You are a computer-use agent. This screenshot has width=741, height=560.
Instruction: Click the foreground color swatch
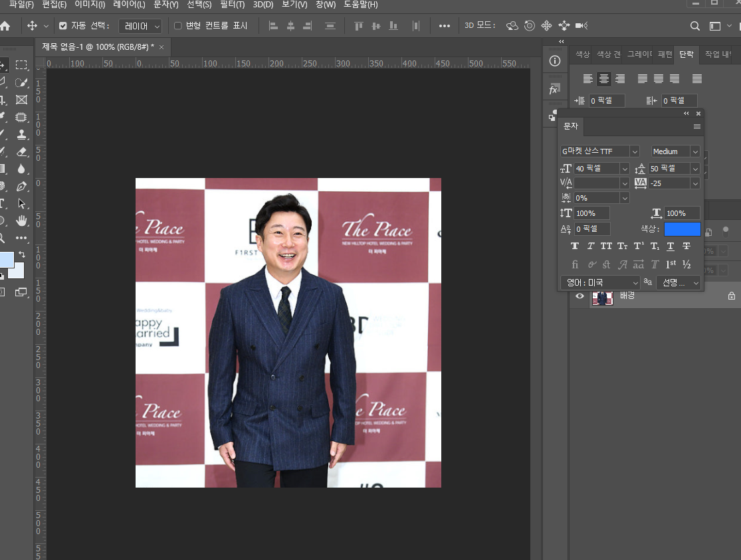point(6,260)
